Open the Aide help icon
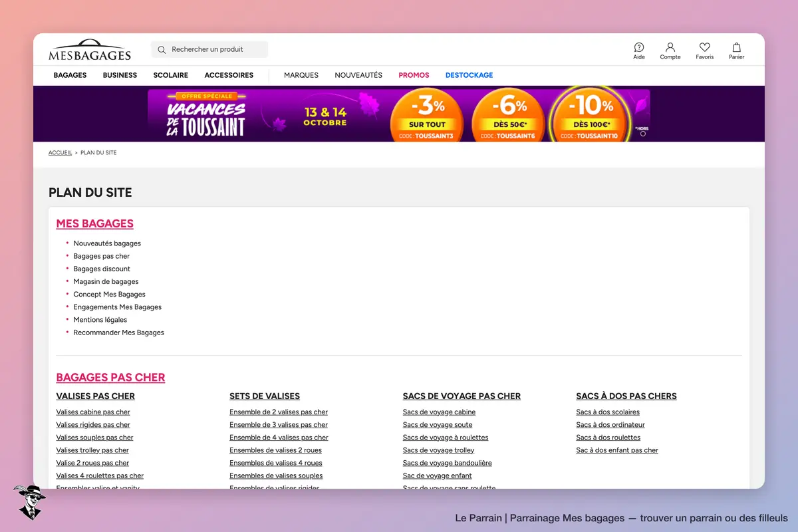This screenshot has width=798, height=532. (x=639, y=51)
